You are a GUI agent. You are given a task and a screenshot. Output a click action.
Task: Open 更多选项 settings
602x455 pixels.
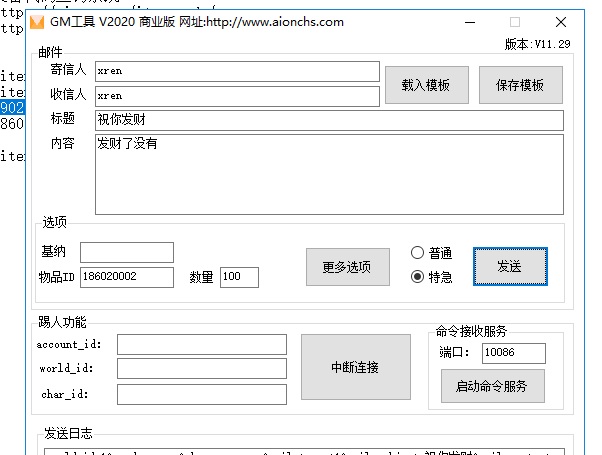coord(347,267)
